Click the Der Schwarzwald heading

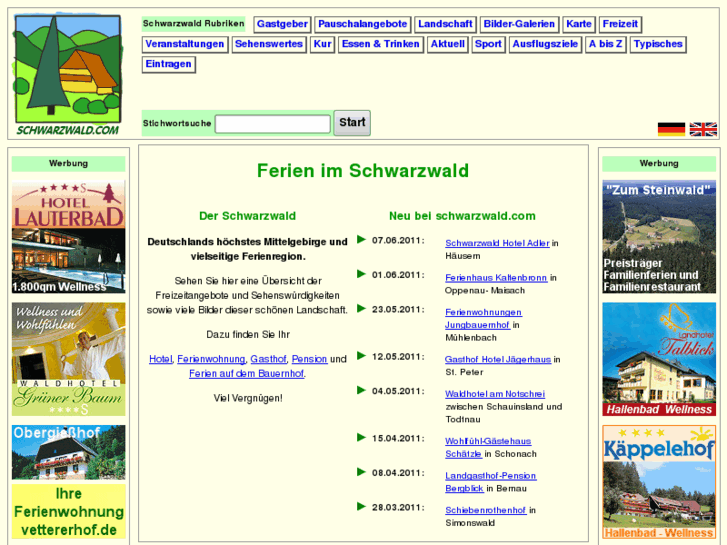pos(247,216)
